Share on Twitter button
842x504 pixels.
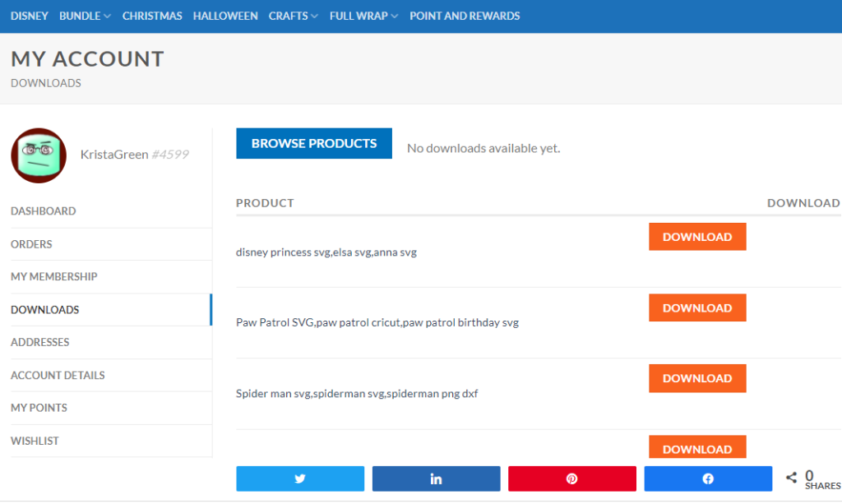(300, 479)
